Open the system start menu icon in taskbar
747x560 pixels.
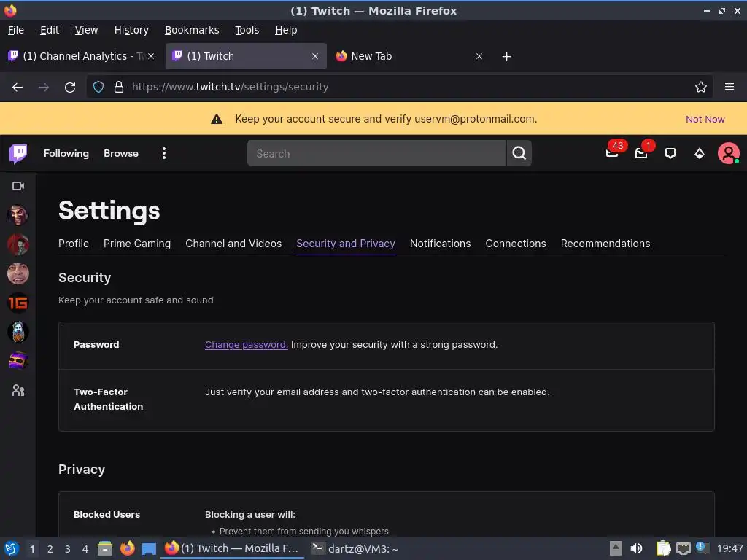12,548
